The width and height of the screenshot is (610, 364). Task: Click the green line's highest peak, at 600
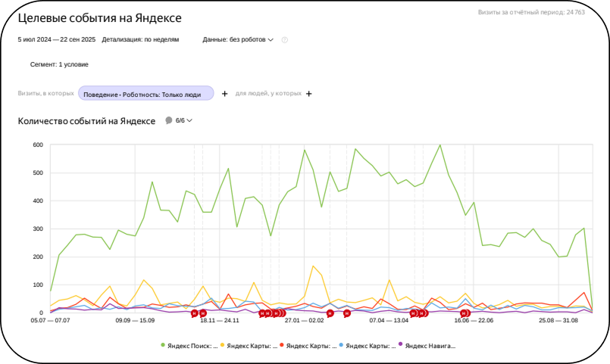[x=440, y=145]
